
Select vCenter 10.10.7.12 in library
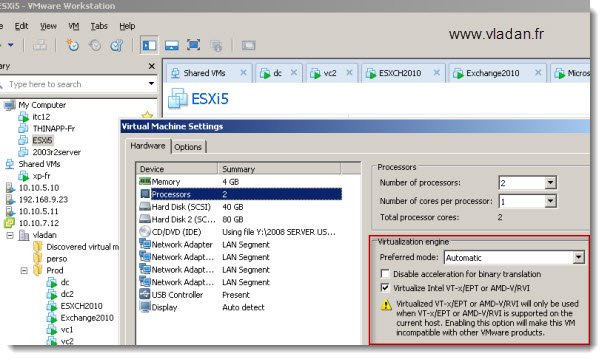(x=39, y=223)
